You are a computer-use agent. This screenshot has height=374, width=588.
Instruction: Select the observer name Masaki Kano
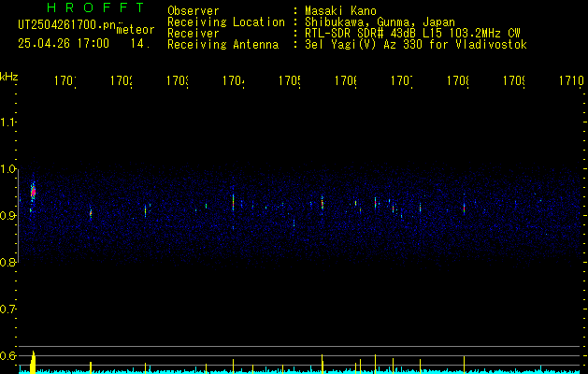[x=340, y=11]
